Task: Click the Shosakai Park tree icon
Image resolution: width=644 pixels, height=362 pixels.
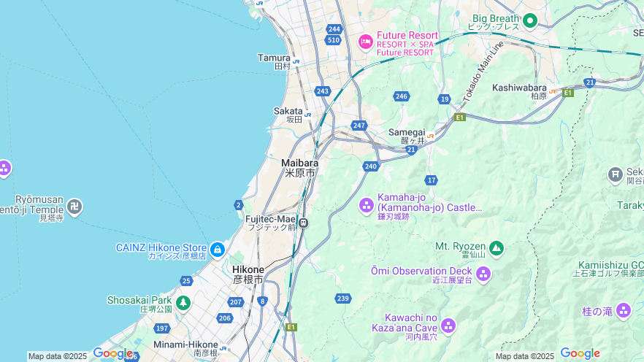Action: pos(183,304)
